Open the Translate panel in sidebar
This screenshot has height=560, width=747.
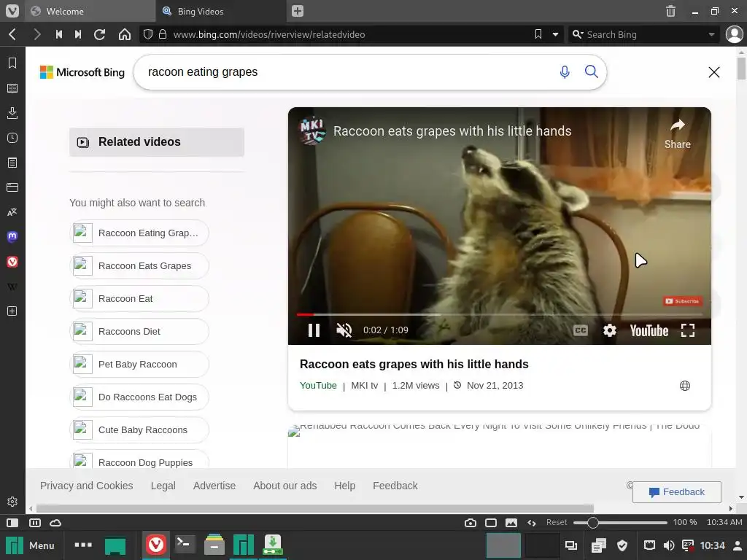(12, 212)
